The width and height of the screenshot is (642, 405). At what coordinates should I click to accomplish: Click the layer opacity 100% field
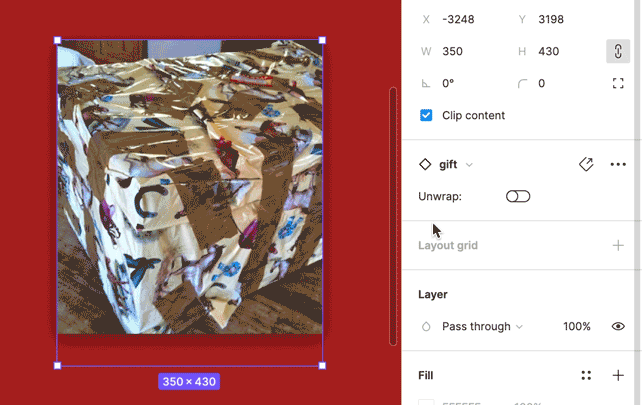576,326
